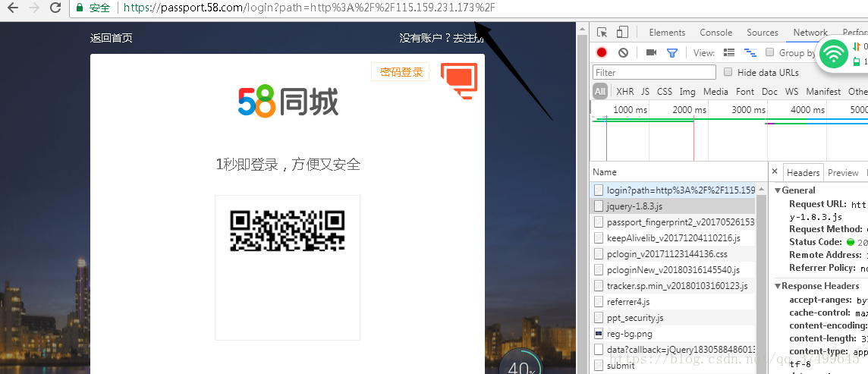Screen dimensions: 868x374
Task: Click the browser back arrow
Action: pos(12,7)
